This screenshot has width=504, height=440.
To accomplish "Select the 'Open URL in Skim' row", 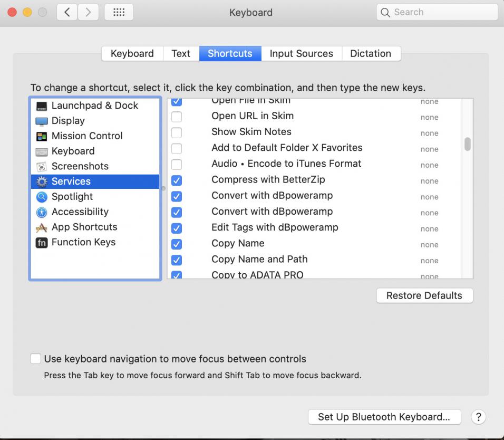I will click(x=315, y=116).
